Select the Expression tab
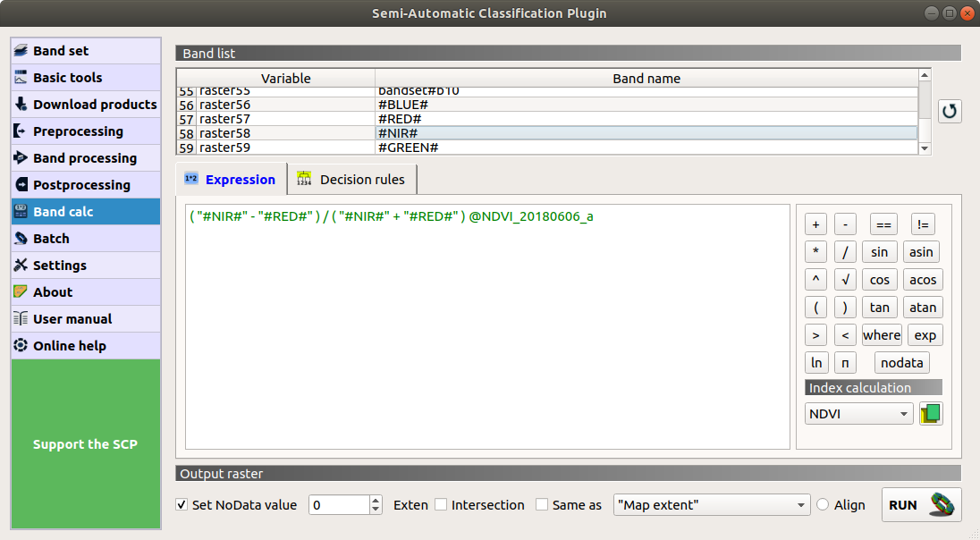Screen dimensions: 980x540 tap(231, 180)
